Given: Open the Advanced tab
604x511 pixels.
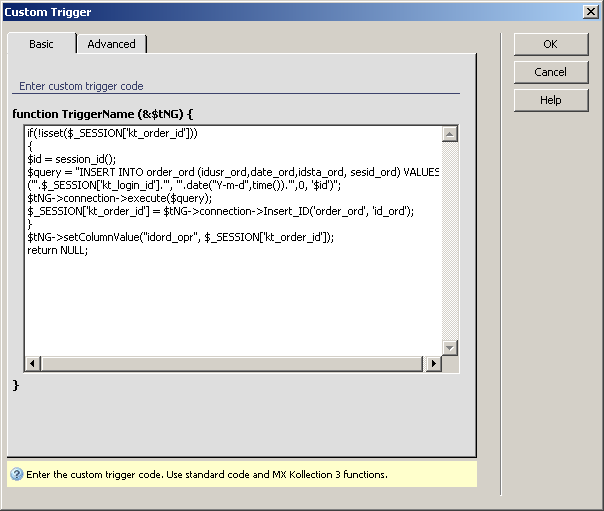Looking at the screenshot, I should click(x=111, y=44).
